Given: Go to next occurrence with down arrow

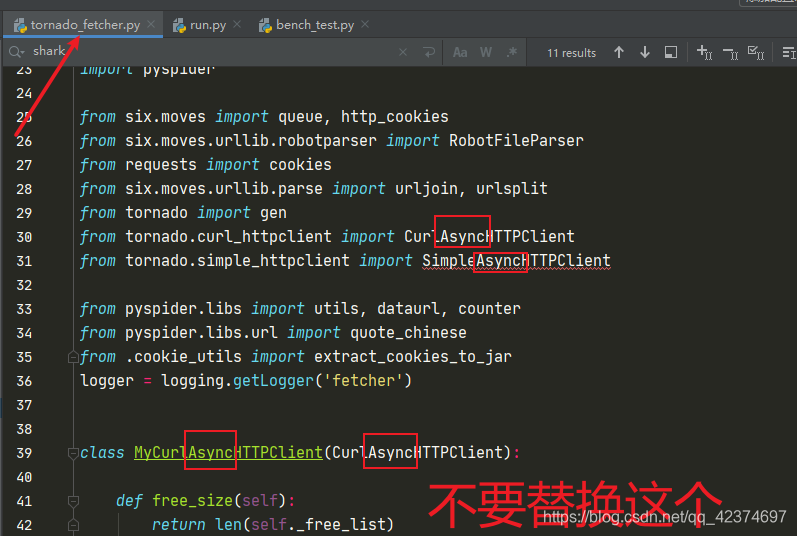Looking at the screenshot, I should (x=645, y=52).
